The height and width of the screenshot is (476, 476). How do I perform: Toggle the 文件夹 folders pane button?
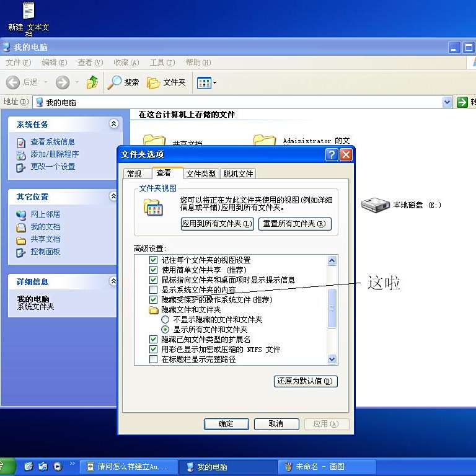pyautogui.click(x=166, y=82)
